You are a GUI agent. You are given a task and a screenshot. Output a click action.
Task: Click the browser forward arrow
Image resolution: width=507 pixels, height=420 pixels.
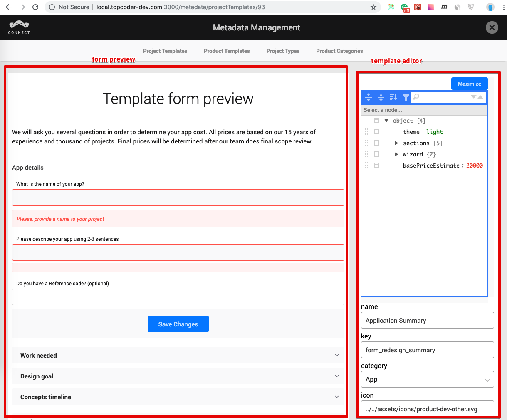coord(22,7)
